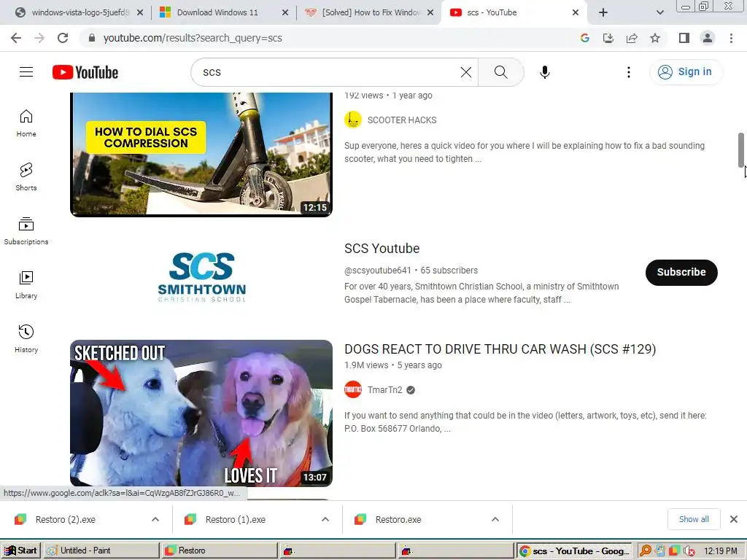
Task: Click the YouTube logo
Action: 85,72
